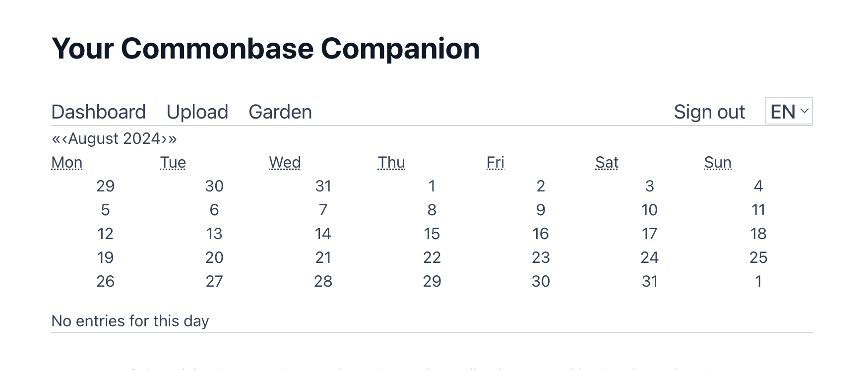Open the Dashboard page

[99, 112]
